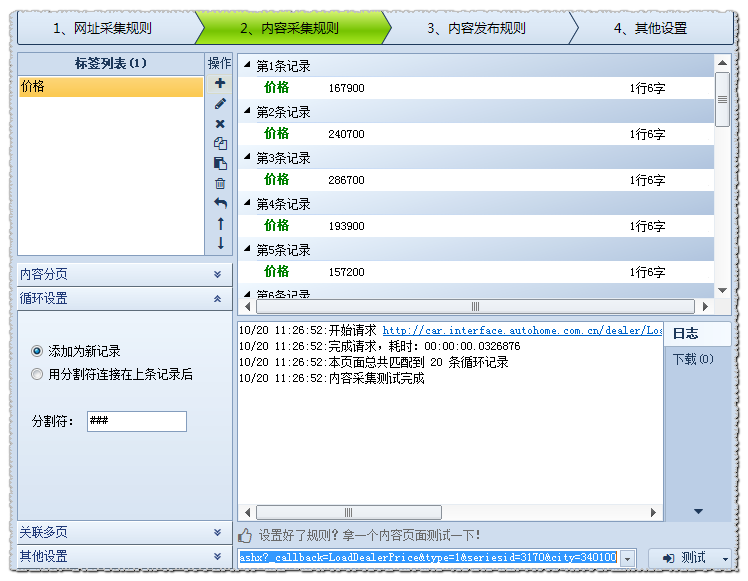Viewport: 748px width, 581px height.
Task: Move tag up with the up arrow icon
Action: pyautogui.click(x=220, y=224)
